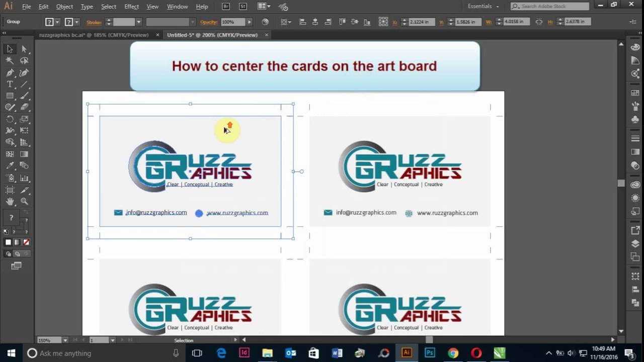Select the Selection tool (black arrow)
Screen dimensions: 644x362
[10, 49]
